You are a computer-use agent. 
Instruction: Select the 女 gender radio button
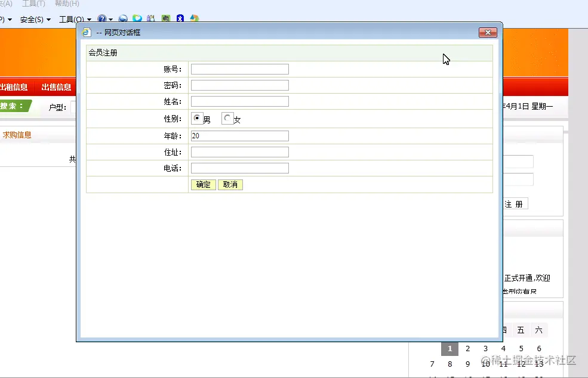click(227, 118)
